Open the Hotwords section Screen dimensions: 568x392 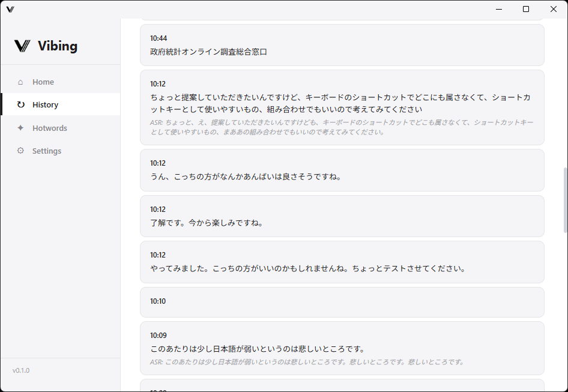[50, 128]
